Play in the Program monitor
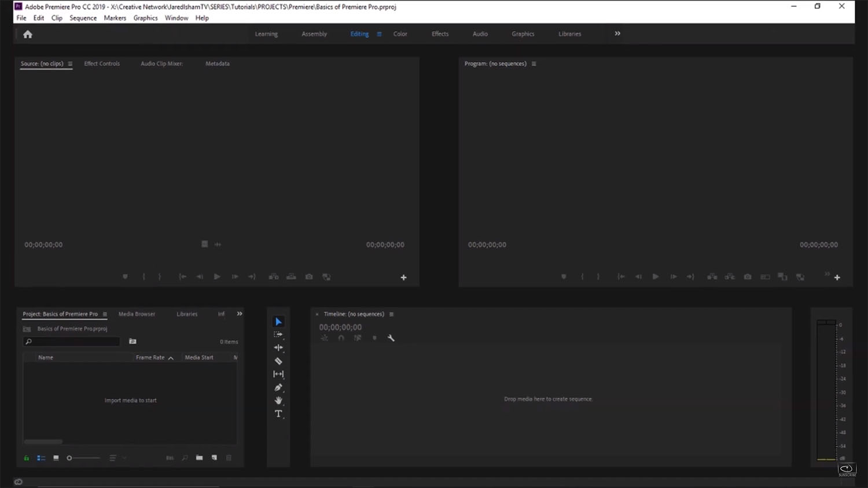Viewport: 868px width, 488px height. click(x=656, y=277)
